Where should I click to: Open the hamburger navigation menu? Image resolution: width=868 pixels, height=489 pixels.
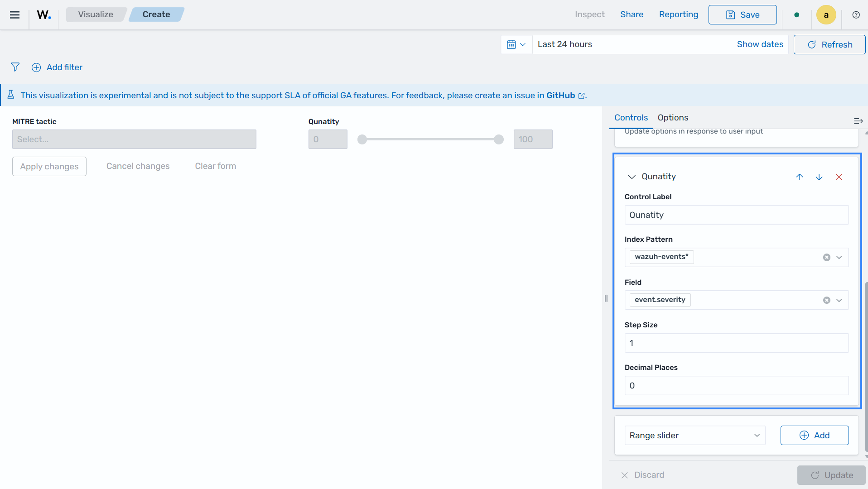point(14,14)
